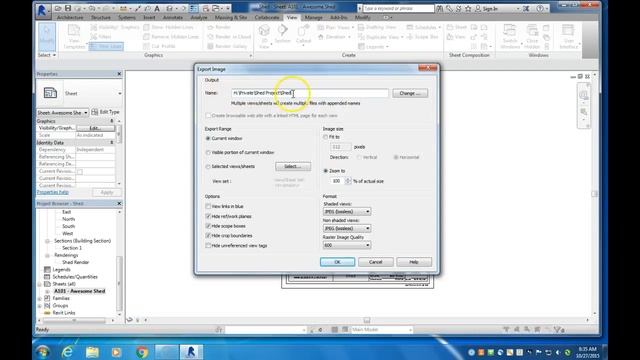640x360 pixels.
Task: Open Internet Explorer from the taskbar
Action: tap(67, 352)
